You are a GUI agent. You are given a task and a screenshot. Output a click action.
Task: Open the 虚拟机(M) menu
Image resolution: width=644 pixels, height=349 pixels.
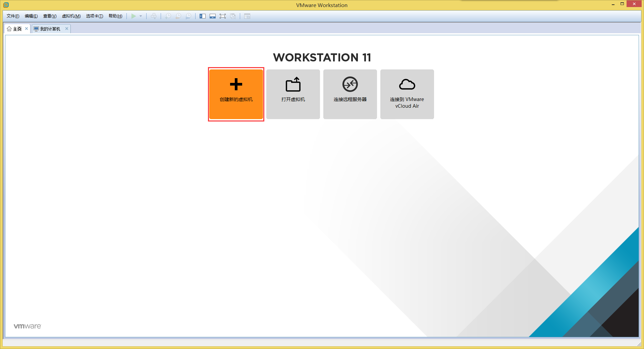[71, 16]
